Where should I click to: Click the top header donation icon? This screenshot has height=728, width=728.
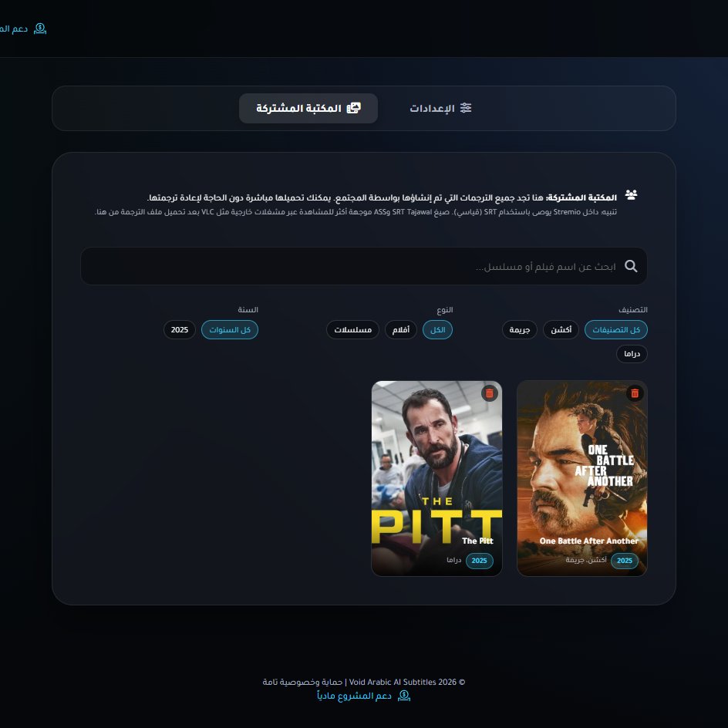tap(40, 29)
